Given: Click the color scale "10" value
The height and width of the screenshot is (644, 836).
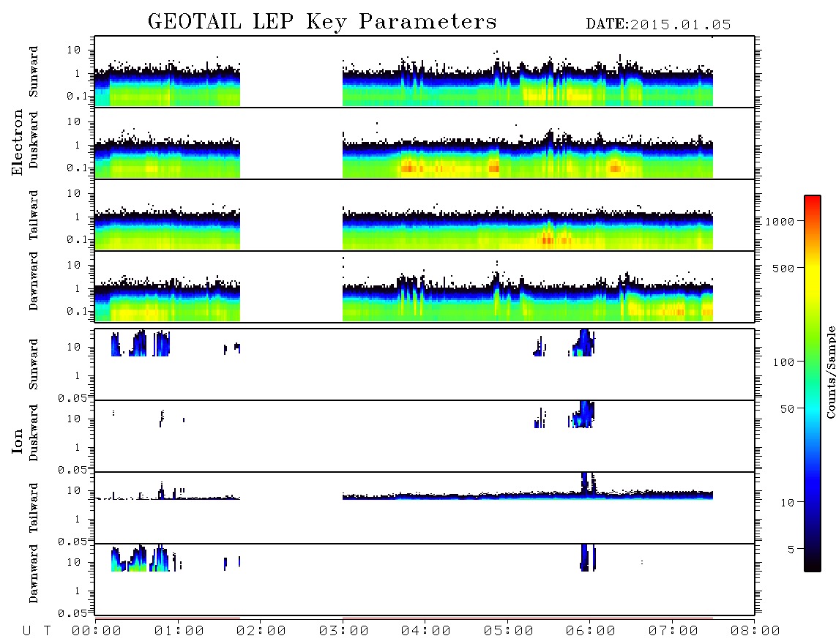Looking at the screenshot, I should coord(787,502).
